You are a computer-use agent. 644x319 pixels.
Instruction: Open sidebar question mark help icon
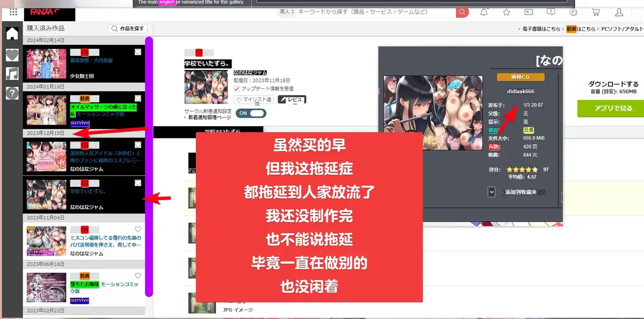point(12,93)
